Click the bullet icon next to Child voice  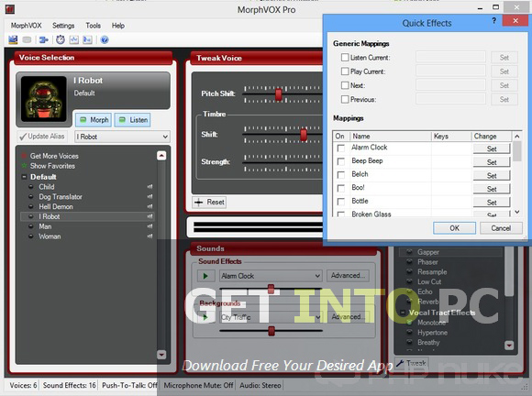tap(31, 186)
